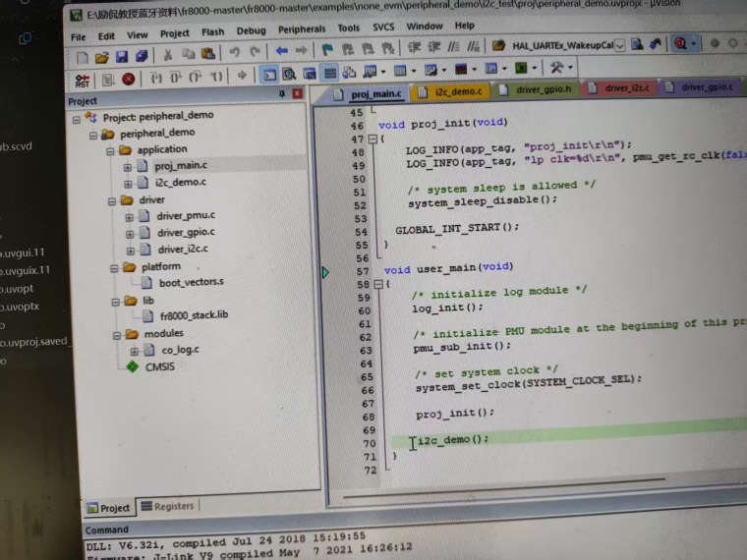Viewport: 747px width, 560px height.
Task: Click the Navigate Backwards blue arrow
Action: pyautogui.click(x=282, y=51)
